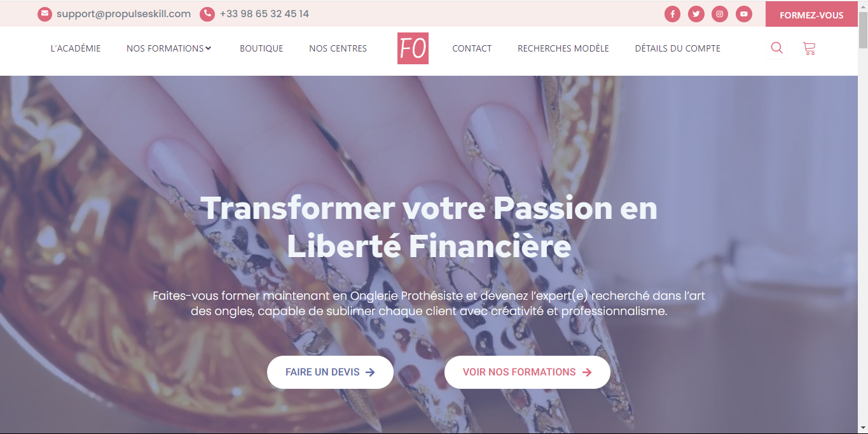Open the Instagram social icon
Screen dimensions: 868x434
point(720,14)
